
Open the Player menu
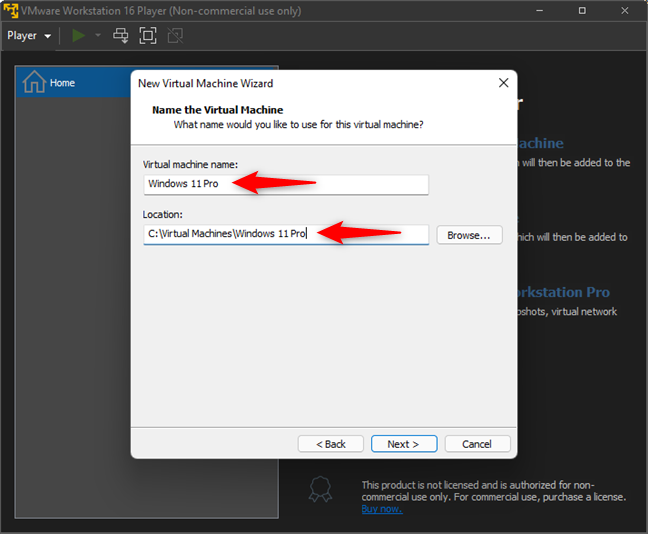[x=29, y=36]
